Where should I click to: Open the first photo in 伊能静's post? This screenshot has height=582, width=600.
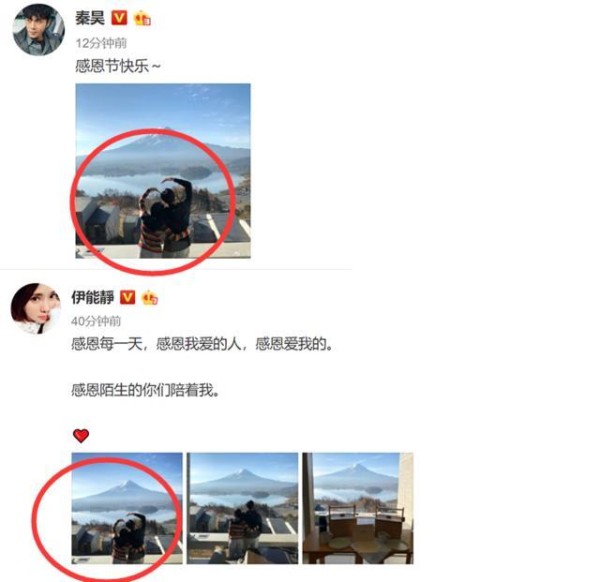pyautogui.click(x=127, y=508)
